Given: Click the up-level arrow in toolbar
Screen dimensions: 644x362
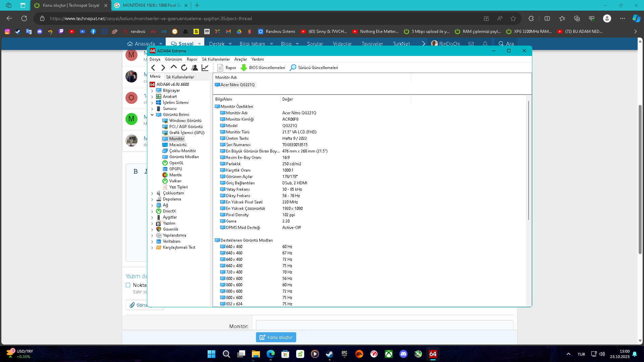Looking at the screenshot, I should pyautogui.click(x=173, y=67).
